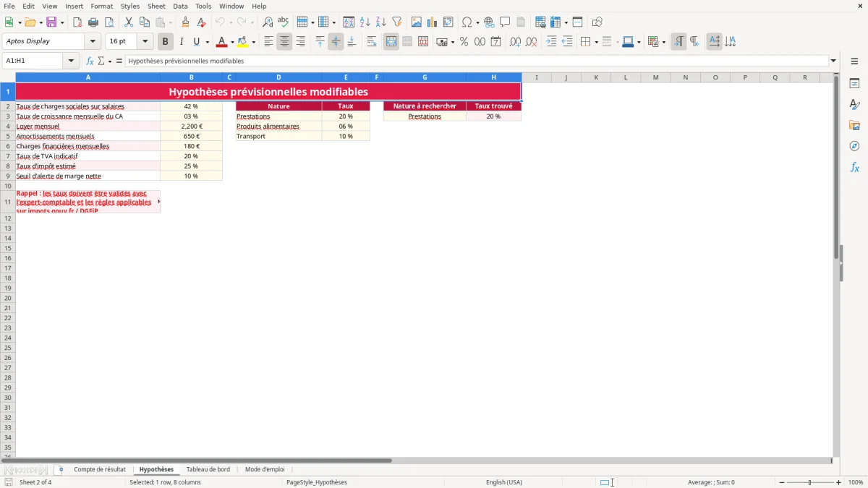868x488 pixels.
Task: Click the Sort Descending icon
Action: pos(381,22)
